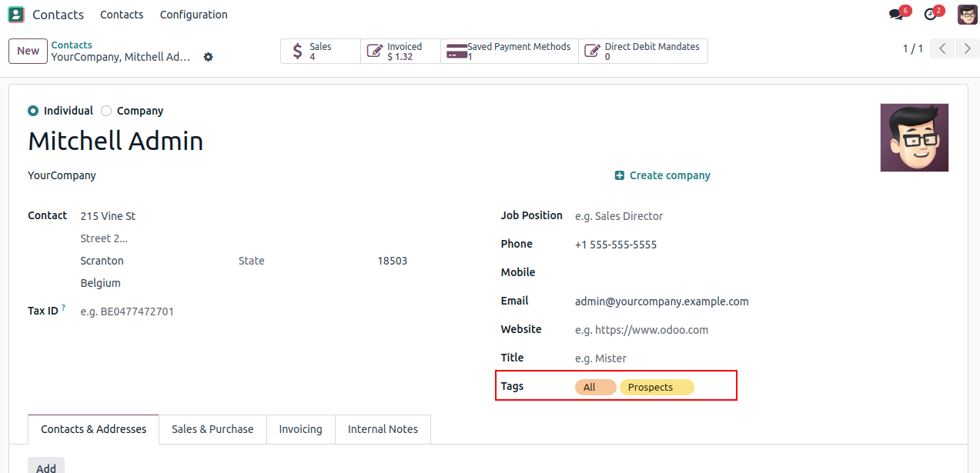Open the Contacts app home icon

16,15
